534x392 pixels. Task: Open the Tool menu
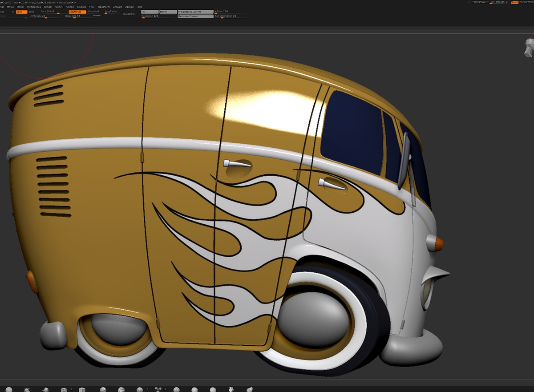coord(92,7)
